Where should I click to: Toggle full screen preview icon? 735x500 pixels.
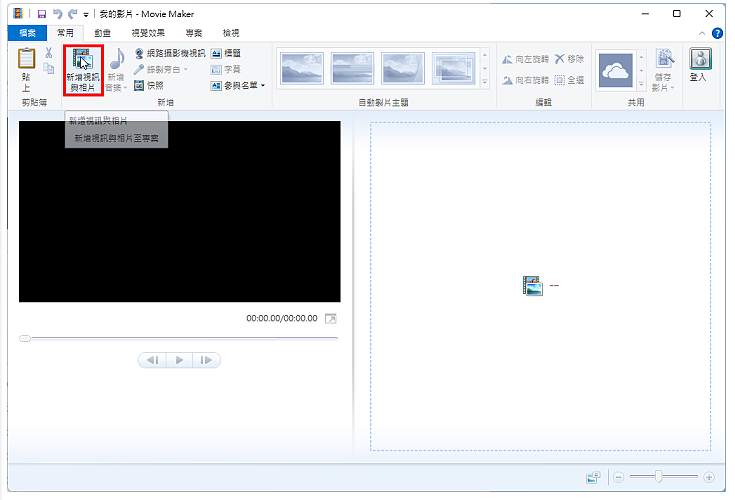[330, 319]
